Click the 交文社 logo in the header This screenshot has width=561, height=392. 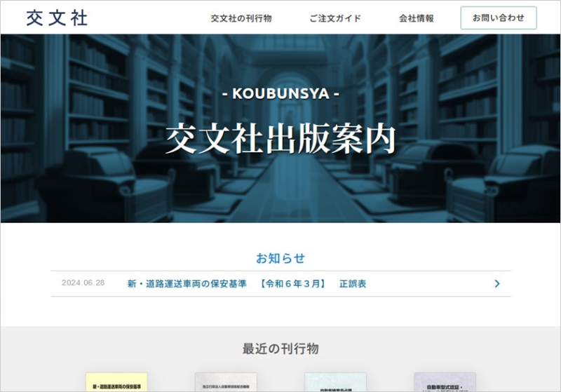[57, 18]
